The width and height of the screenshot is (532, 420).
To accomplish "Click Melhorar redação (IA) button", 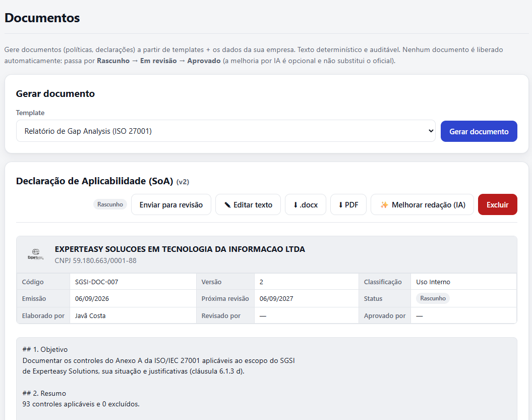I will [422, 205].
